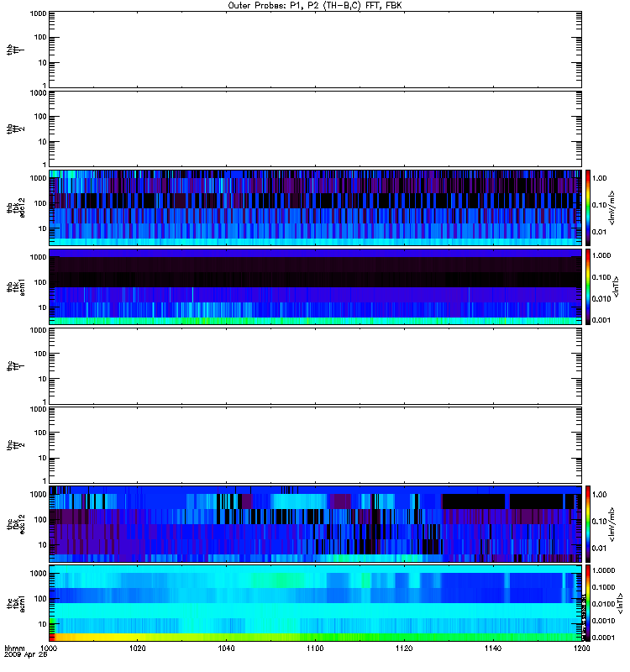Select the thc fbk scm1 spectrogram panel
630x672 pixels.
(x=315, y=603)
